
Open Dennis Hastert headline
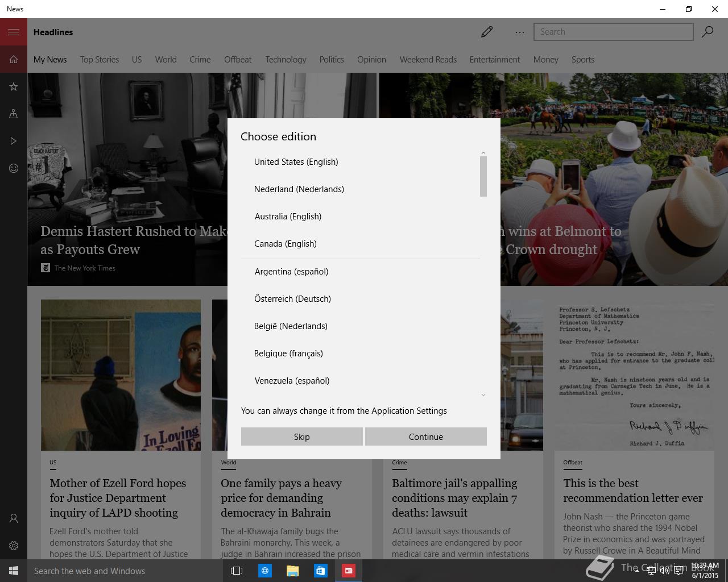point(134,240)
